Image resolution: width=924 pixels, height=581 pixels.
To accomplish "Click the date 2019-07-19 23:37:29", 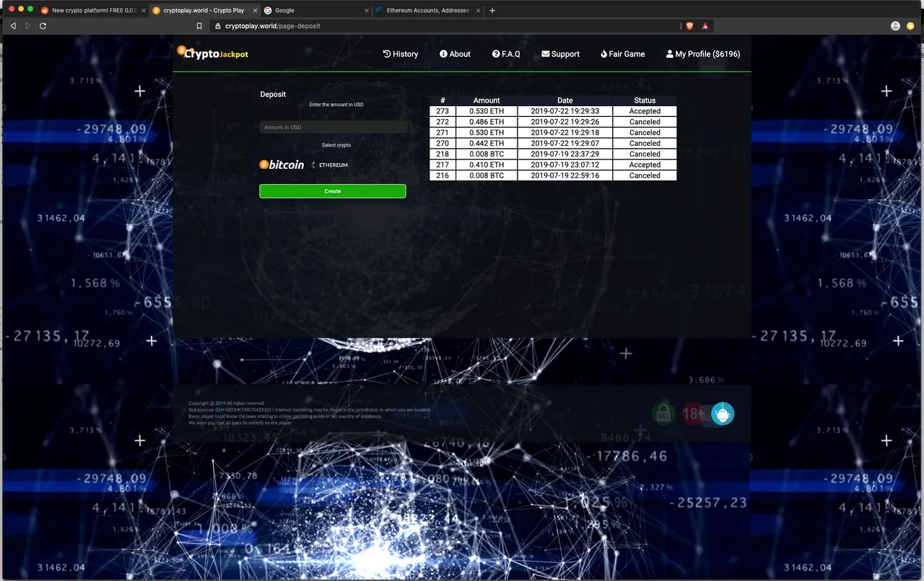I will [565, 154].
